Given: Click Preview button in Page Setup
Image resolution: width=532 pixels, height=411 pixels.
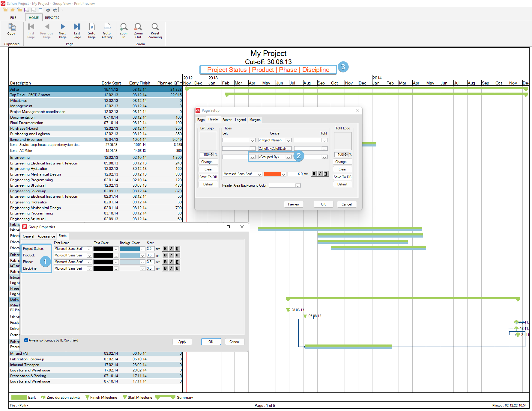Looking at the screenshot, I should coord(294,204).
